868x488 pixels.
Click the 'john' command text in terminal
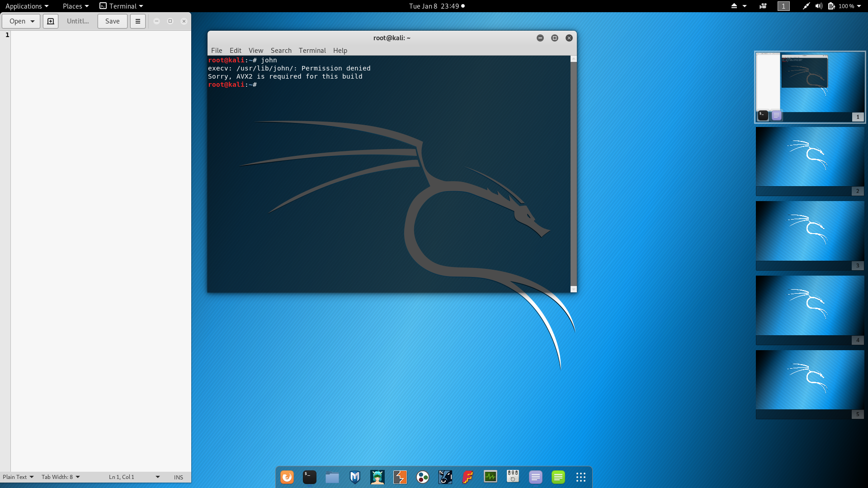[x=269, y=60]
